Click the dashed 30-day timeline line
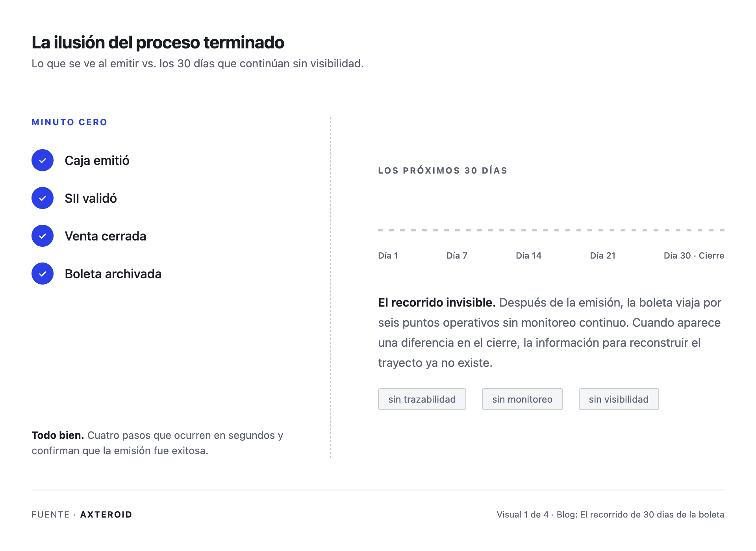 coord(551,230)
